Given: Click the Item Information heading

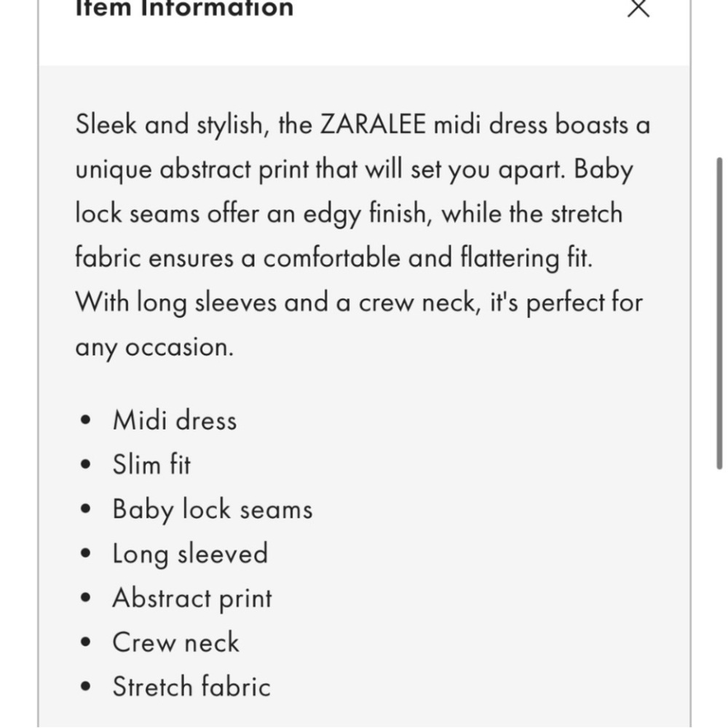Looking at the screenshot, I should 184,8.
